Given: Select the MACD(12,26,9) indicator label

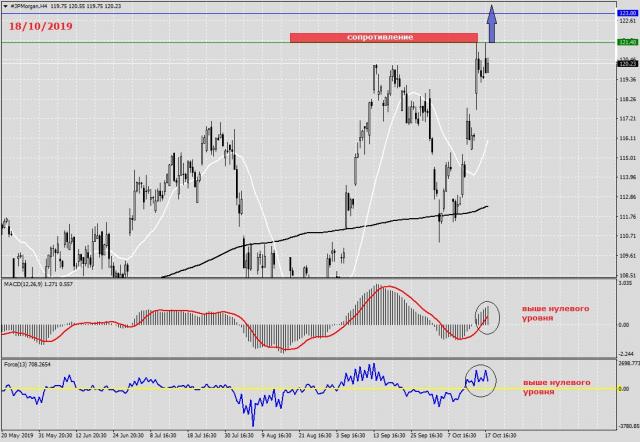Looking at the screenshot, I should [30, 285].
